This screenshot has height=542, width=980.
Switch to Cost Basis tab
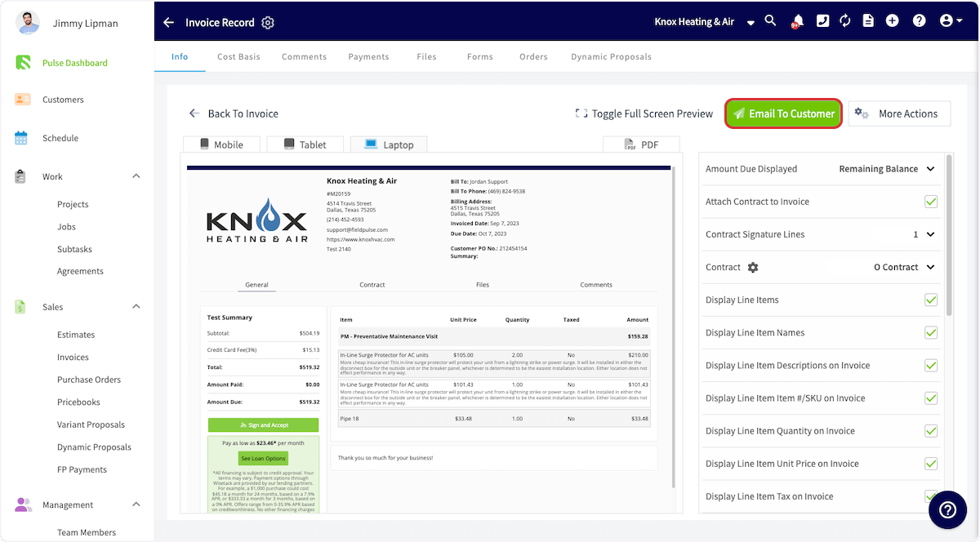(238, 57)
